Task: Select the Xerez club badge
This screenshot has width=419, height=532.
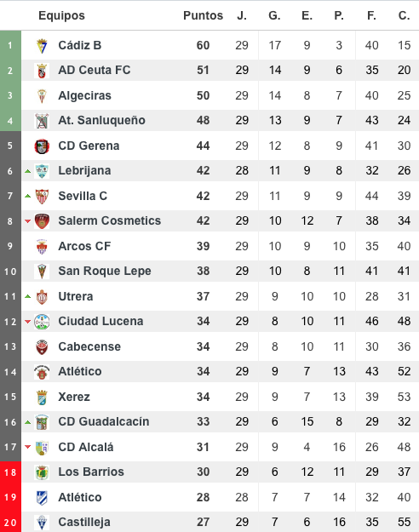Action: 42,397
